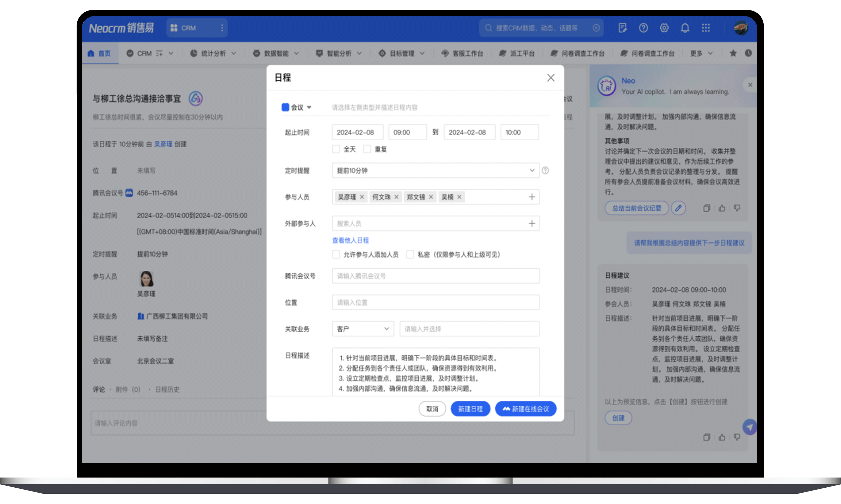
Task: Switch to the 日程历史 tab
Action: (x=167, y=390)
